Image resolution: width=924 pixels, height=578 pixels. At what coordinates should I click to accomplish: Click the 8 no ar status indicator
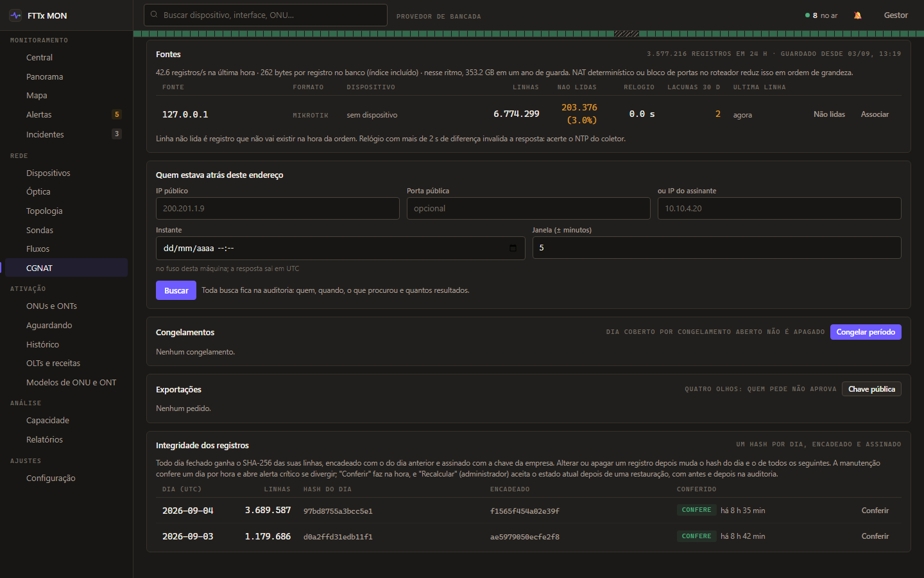(821, 15)
